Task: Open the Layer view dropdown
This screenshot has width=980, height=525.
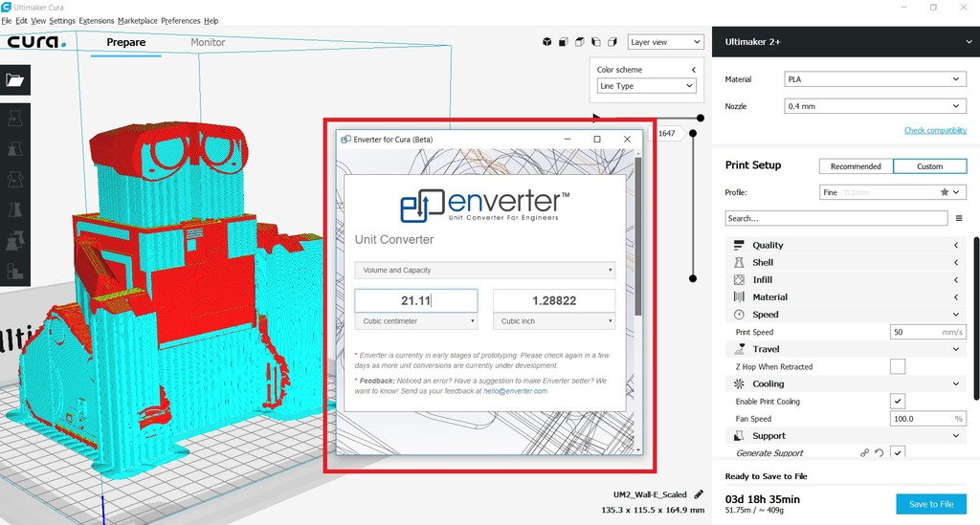Action: tap(665, 42)
